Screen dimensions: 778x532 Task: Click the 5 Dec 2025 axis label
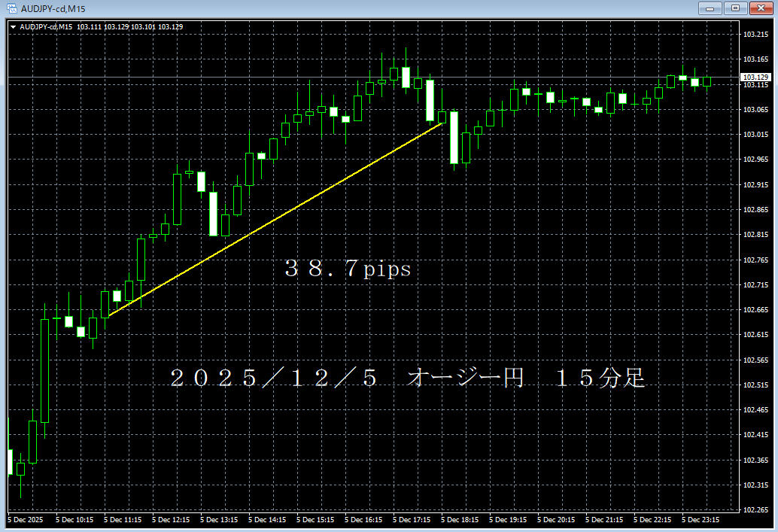point(25,519)
